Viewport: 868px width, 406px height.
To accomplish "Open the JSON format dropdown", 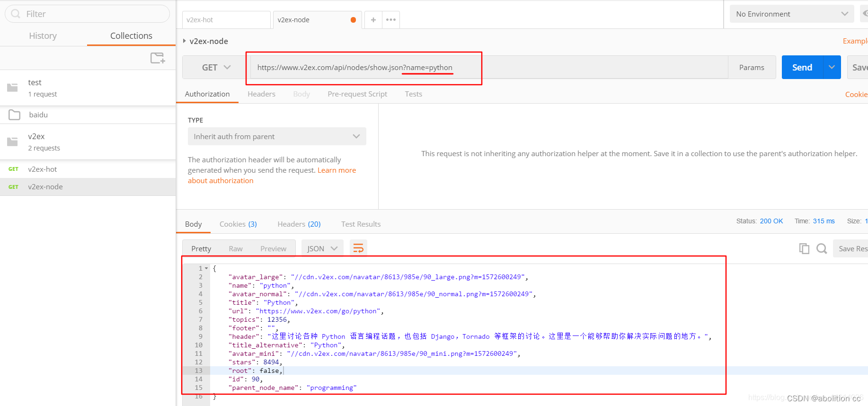I will pyautogui.click(x=322, y=248).
